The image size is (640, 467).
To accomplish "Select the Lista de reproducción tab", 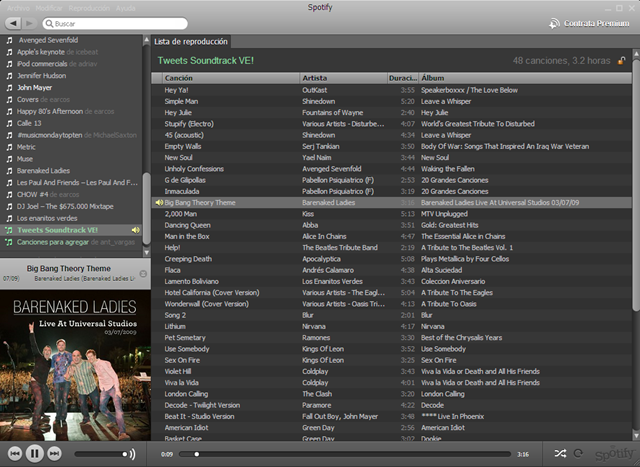I will pos(191,42).
